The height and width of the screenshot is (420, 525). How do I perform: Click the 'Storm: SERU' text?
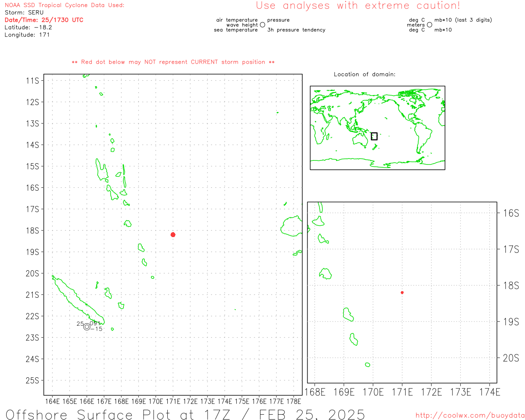coord(24,13)
